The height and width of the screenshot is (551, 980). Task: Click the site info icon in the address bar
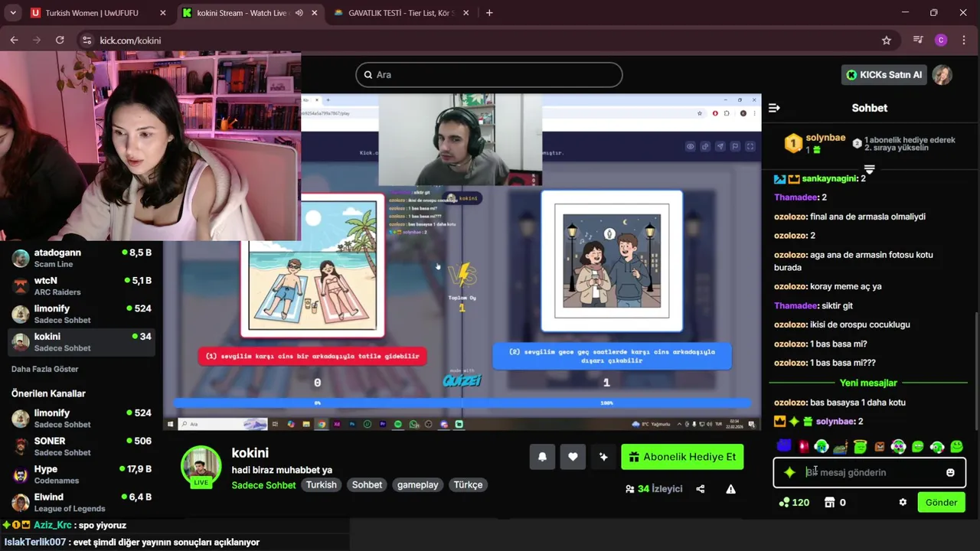pos(87,40)
